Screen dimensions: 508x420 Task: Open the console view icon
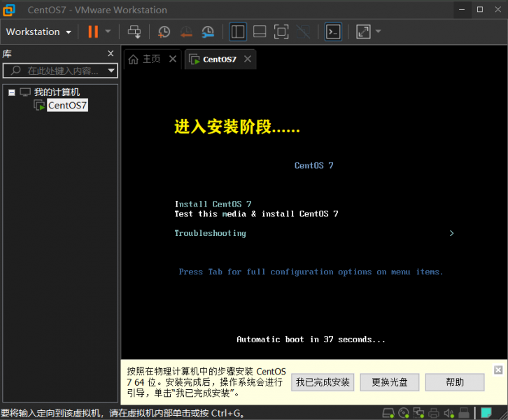pos(334,31)
